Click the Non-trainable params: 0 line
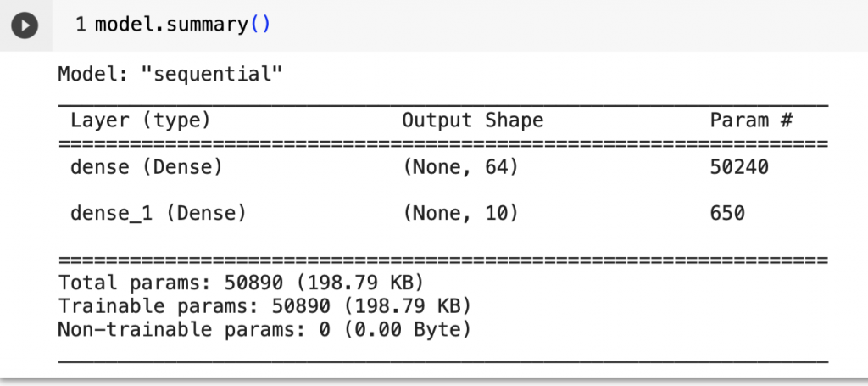868x386 pixels. [264, 330]
